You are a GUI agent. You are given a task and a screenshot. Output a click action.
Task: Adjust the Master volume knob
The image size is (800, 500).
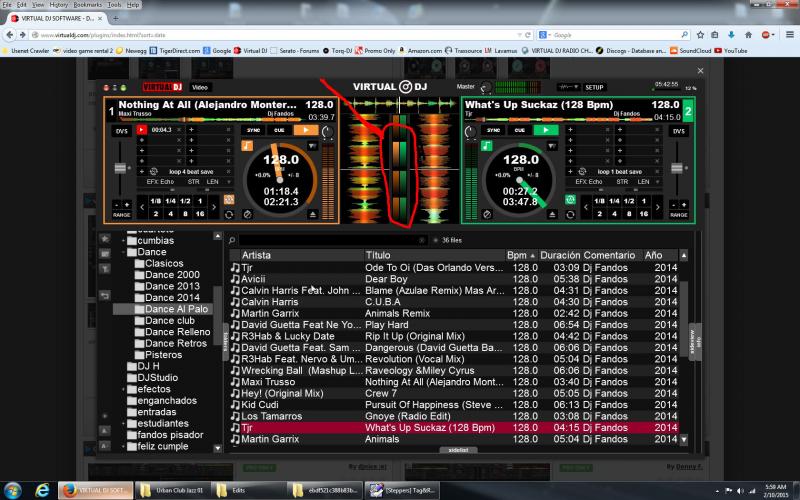pyautogui.click(x=485, y=87)
